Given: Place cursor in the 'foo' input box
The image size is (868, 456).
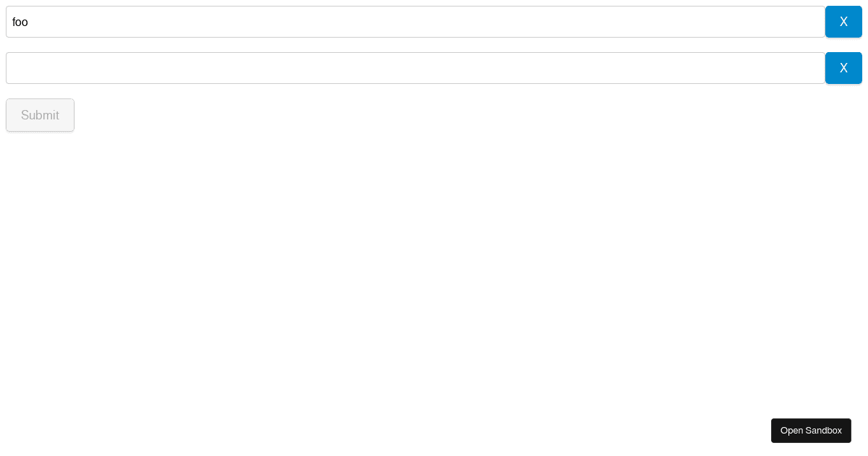Looking at the screenshot, I should point(415,22).
